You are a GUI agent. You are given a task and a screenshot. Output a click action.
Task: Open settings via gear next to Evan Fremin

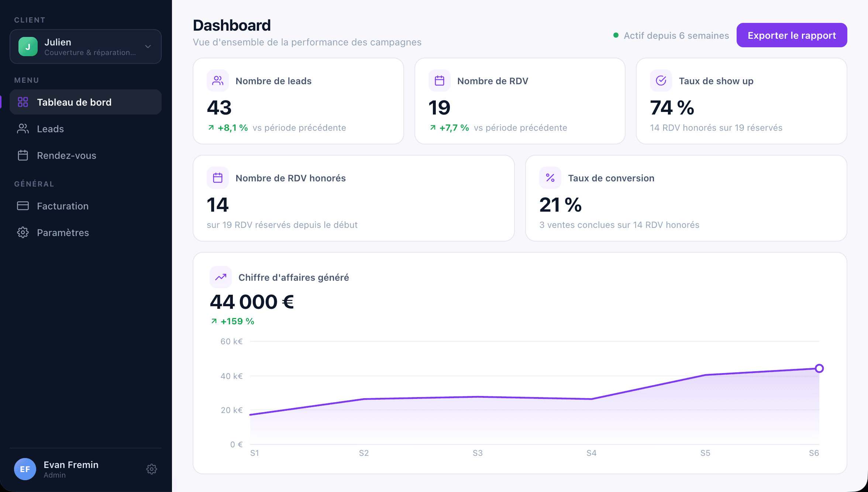[x=152, y=469]
